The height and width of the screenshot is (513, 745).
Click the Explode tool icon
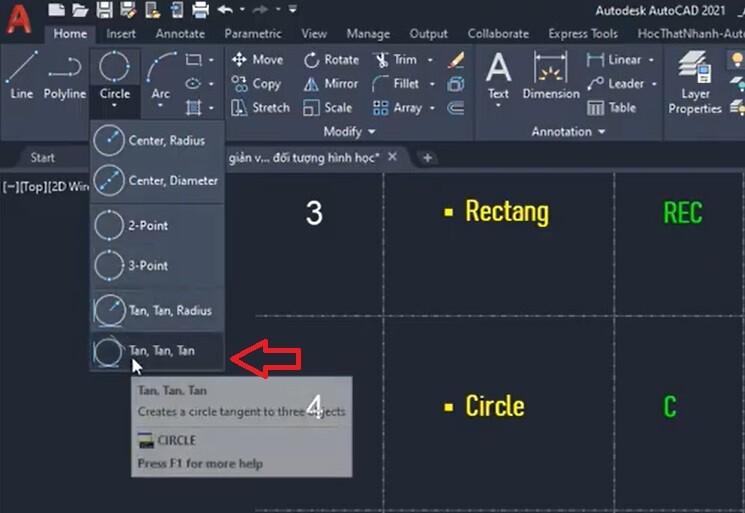tap(456, 84)
